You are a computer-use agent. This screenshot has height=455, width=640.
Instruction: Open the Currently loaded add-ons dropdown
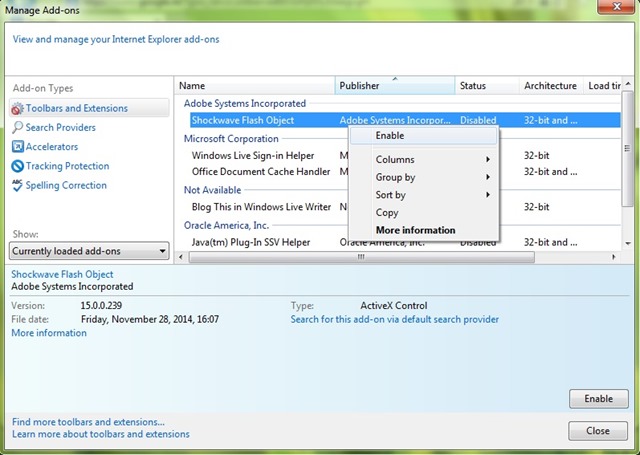[x=89, y=251]
